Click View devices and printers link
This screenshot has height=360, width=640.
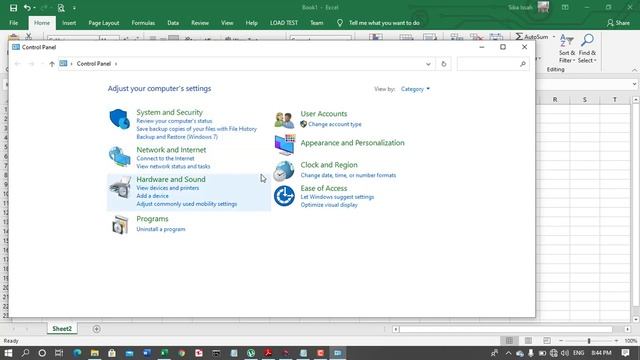coord(168,188)
